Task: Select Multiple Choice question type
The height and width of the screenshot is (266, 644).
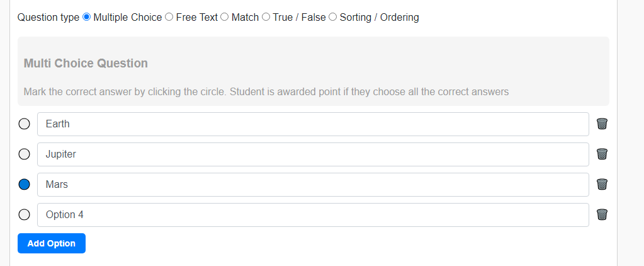Action: pos(87,17)
